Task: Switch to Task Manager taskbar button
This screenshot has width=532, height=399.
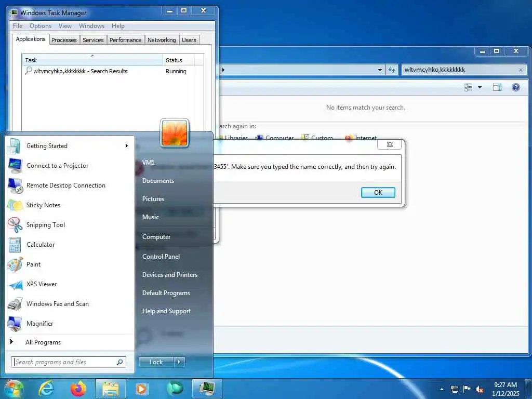Action: [x=207, y=389]
